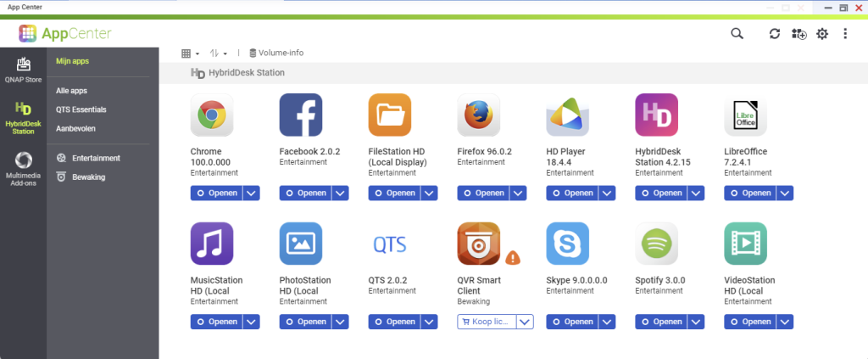Image resolution: width=868 pixels, height=359 pixels.
Task: Open Multimedia Add-ons section
Action: click(x=23, y=169)
